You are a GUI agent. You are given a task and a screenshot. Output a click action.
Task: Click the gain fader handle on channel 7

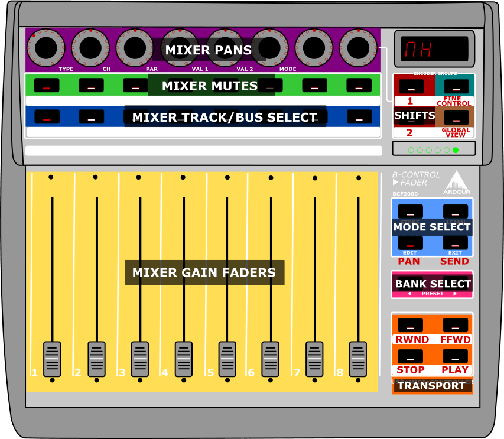click(x=314, y=359)
